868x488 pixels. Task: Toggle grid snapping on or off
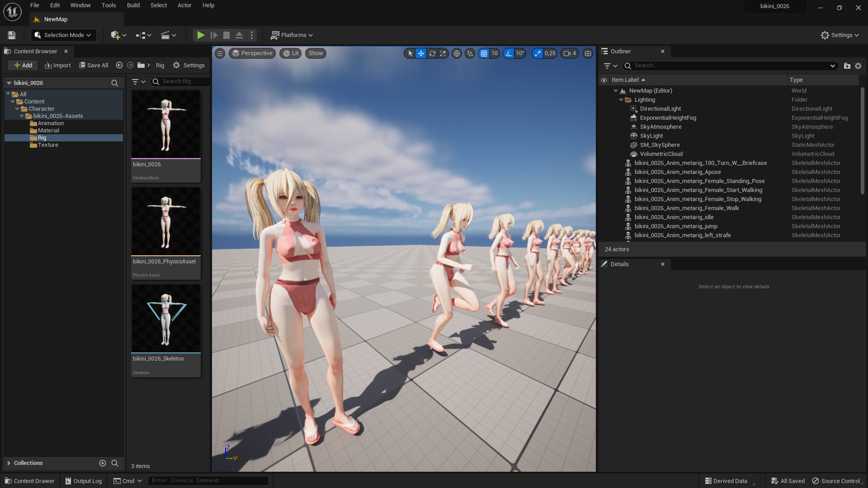coord(484,53)
